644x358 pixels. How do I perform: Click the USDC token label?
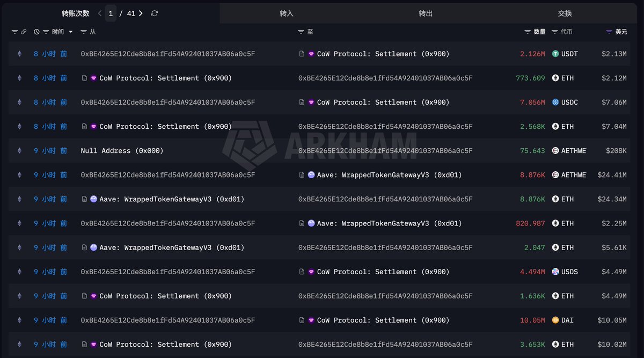[x=569, y=102]
